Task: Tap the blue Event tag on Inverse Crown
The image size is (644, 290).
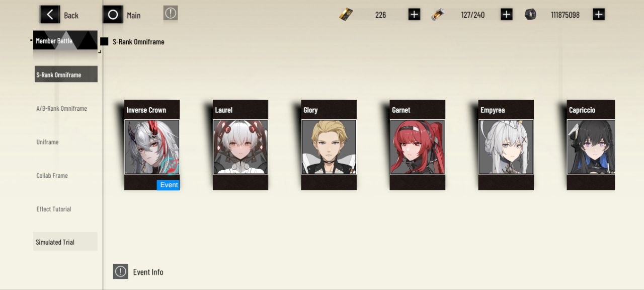Action: click(x=169, y=185)
